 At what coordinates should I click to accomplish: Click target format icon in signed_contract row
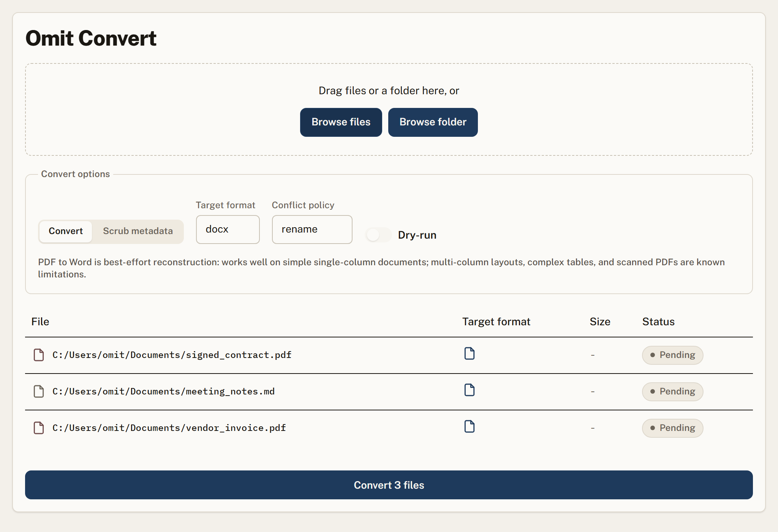pos(470,353)
